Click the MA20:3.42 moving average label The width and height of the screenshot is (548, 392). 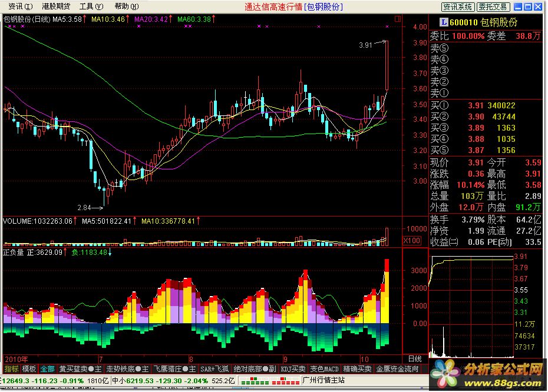tap(153, 19)
